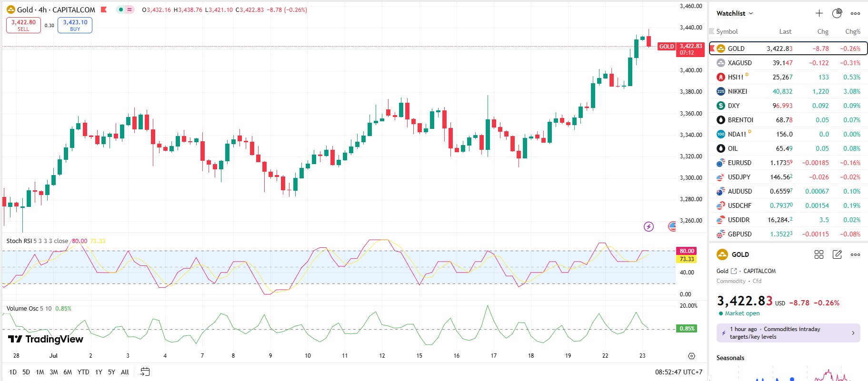Viewport: 868px width, 381px height.
Task: Switch to the YTD time range
Action: (x=83, y=372)
